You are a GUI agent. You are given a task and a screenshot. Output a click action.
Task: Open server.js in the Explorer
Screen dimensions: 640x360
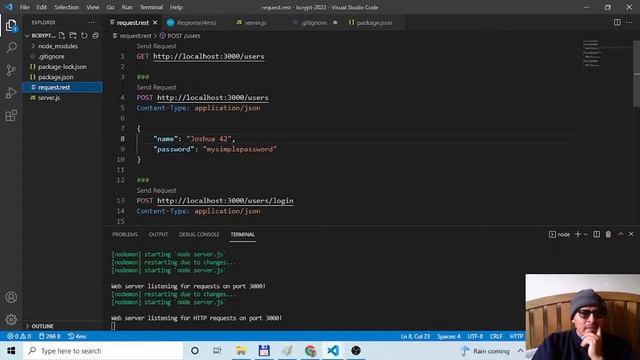tap(49, 98)
